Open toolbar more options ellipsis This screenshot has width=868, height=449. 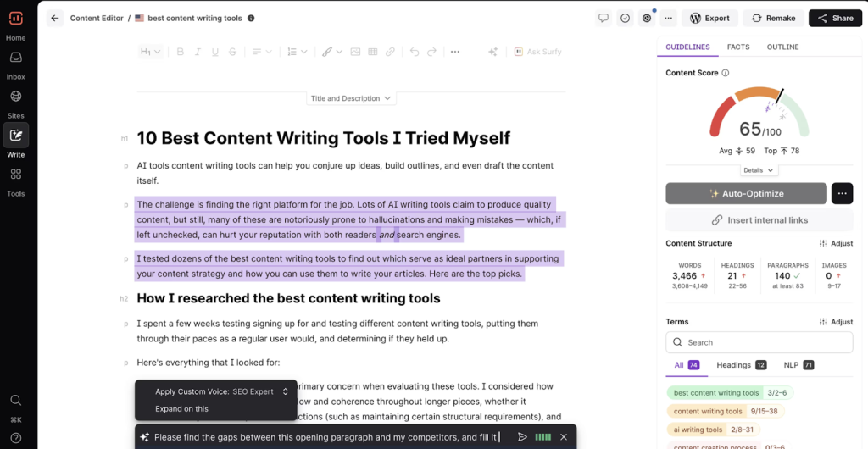(455, 52)
